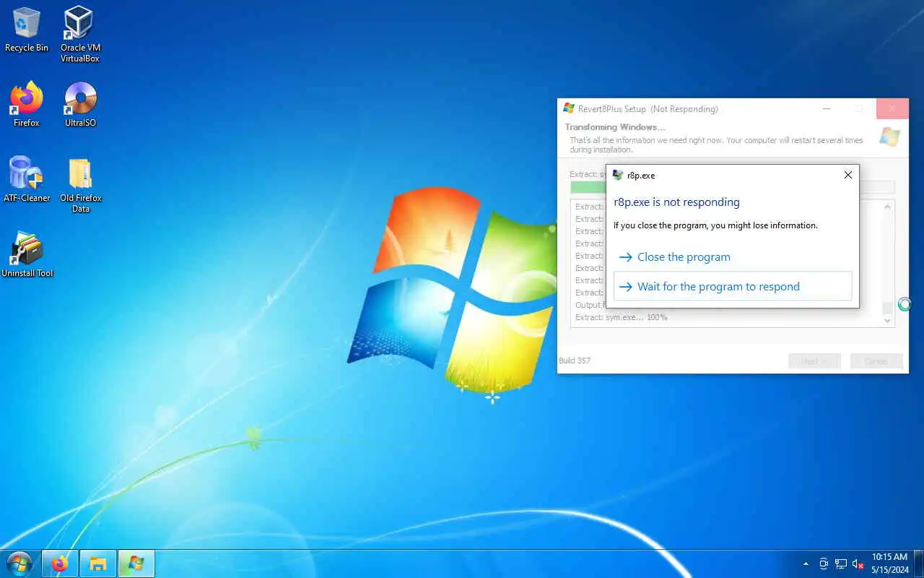Image resolution: width=924 pixels, height=578 pixels.
Task: Click the Cancel button in Revert8Plus Setup
Action: (876, 361)
